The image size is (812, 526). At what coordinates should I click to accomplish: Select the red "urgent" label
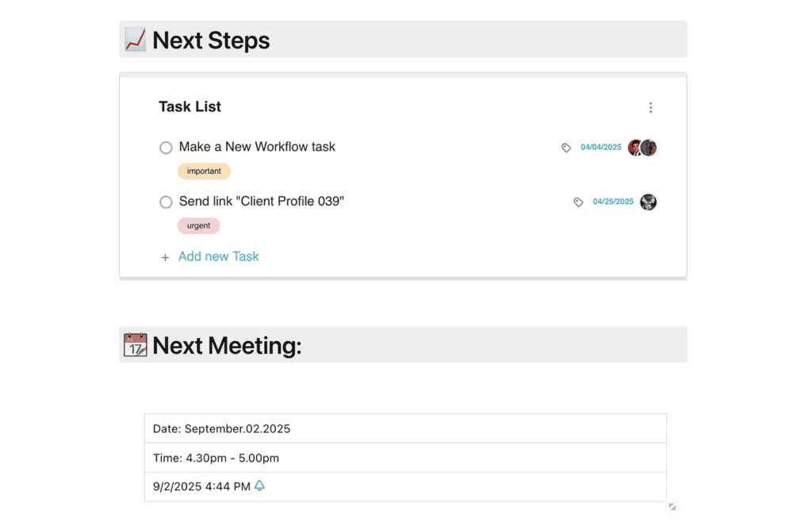198,226
